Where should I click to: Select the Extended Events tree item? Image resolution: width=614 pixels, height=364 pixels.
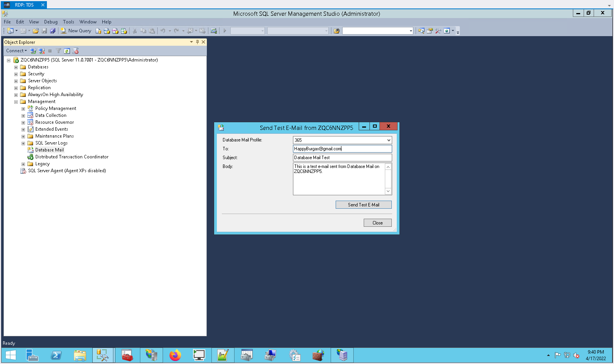coord(52,129)
